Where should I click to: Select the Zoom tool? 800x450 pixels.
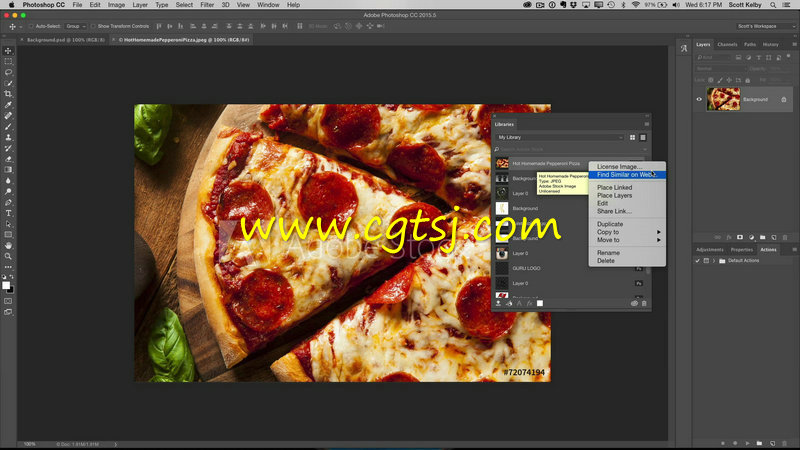click(x=8, y=256)
